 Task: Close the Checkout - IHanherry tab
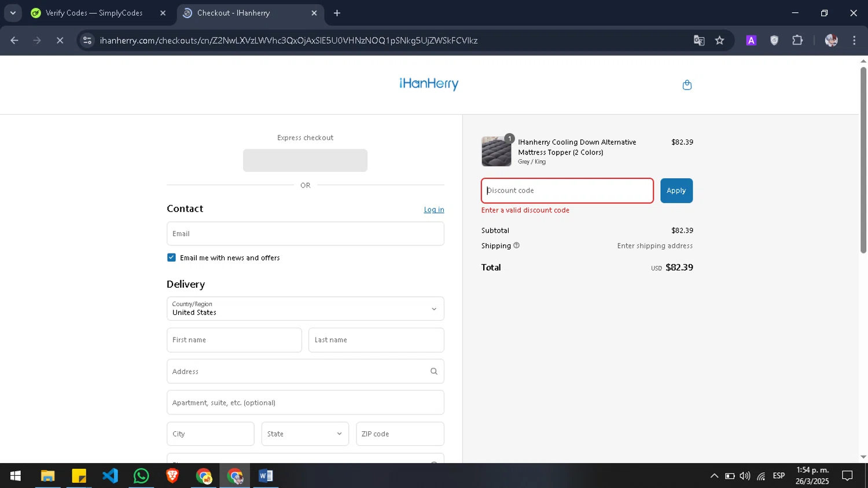click(314, 13)
